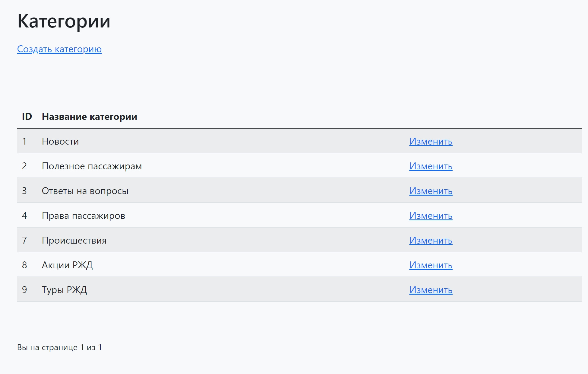The width and height of the screenshot is (588, 374).
Task: Edit the Полезное пассажирам category
Action: (x=431, y=166)
